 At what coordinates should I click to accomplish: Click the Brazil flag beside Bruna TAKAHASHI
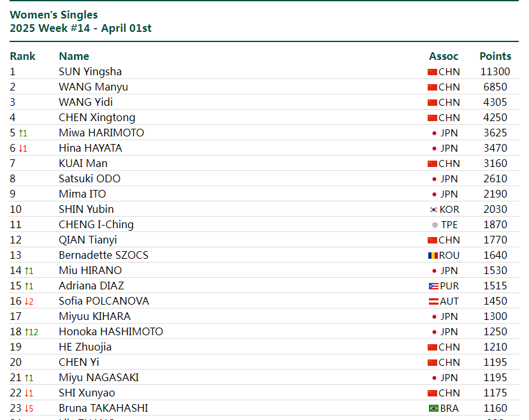click(x=433, y=409)
